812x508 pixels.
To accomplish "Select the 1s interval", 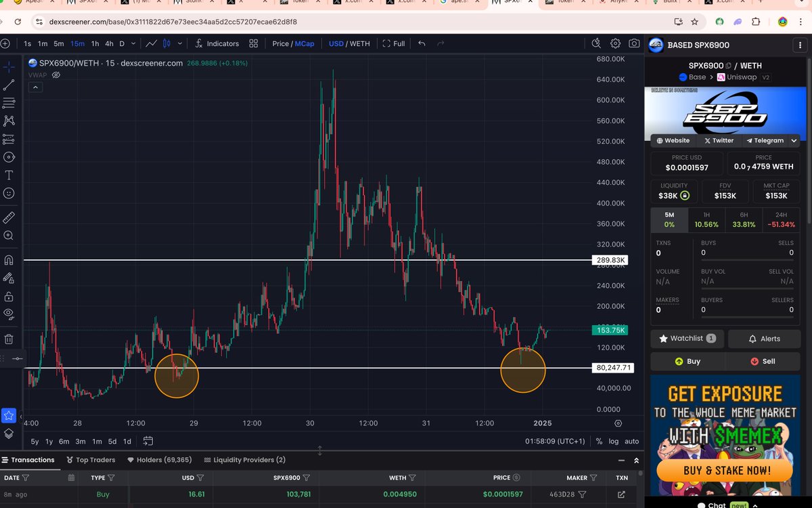I will tap(27, 43).
